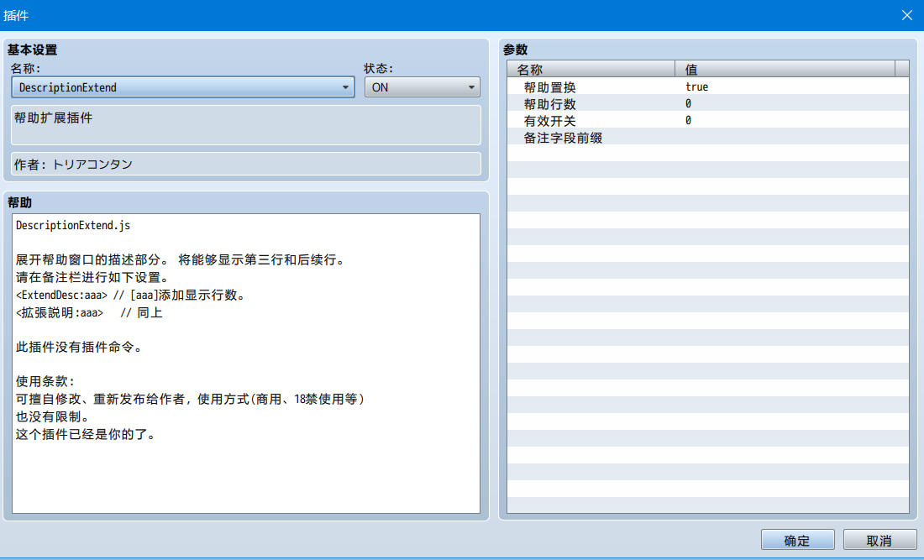Open the plugin name dropdown DescriptionExtend
924x560 pixels.
182,87
